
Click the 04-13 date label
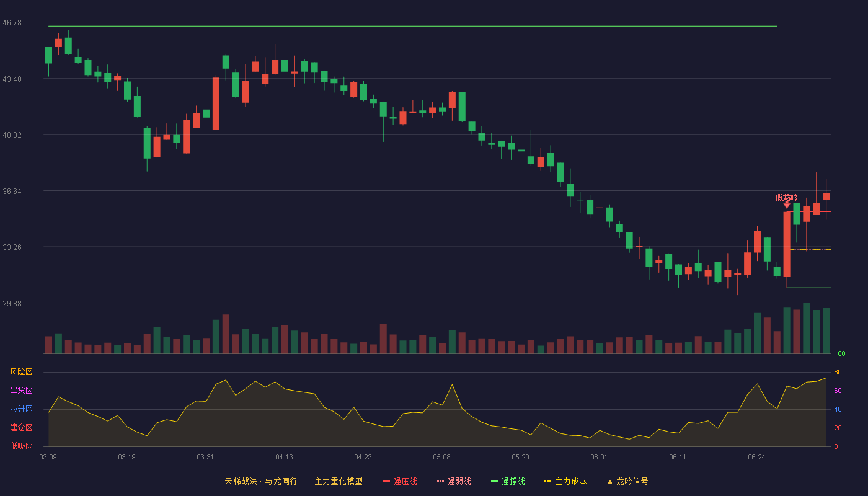284,457
